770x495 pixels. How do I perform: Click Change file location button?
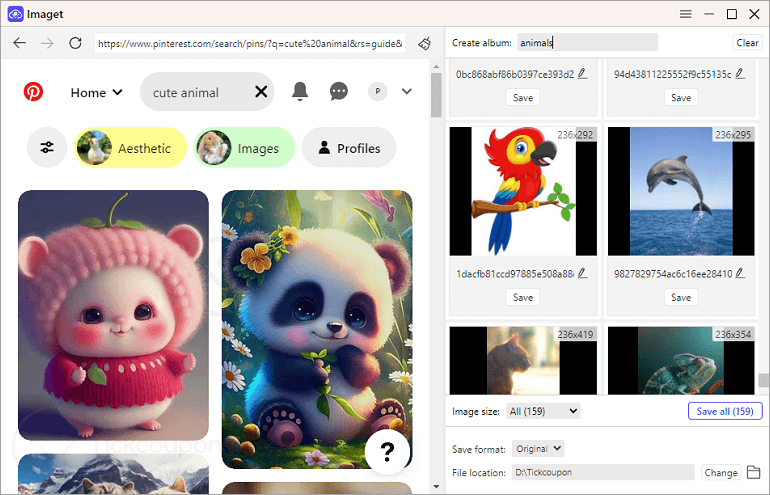click(x=721, y=472)
